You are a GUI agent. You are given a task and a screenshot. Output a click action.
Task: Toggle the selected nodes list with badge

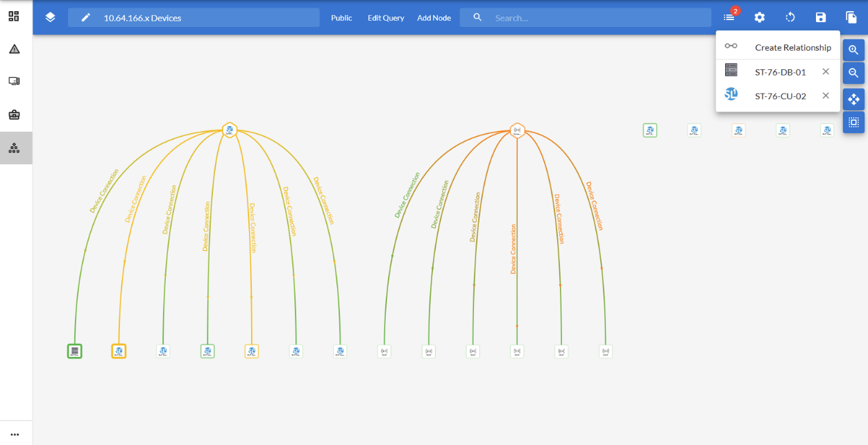tap(729, 17)
